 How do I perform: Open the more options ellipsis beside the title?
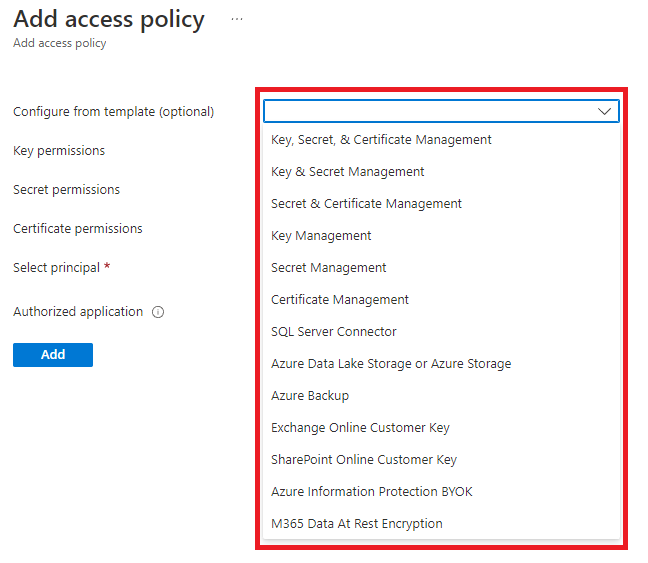[x=237, y=19]
